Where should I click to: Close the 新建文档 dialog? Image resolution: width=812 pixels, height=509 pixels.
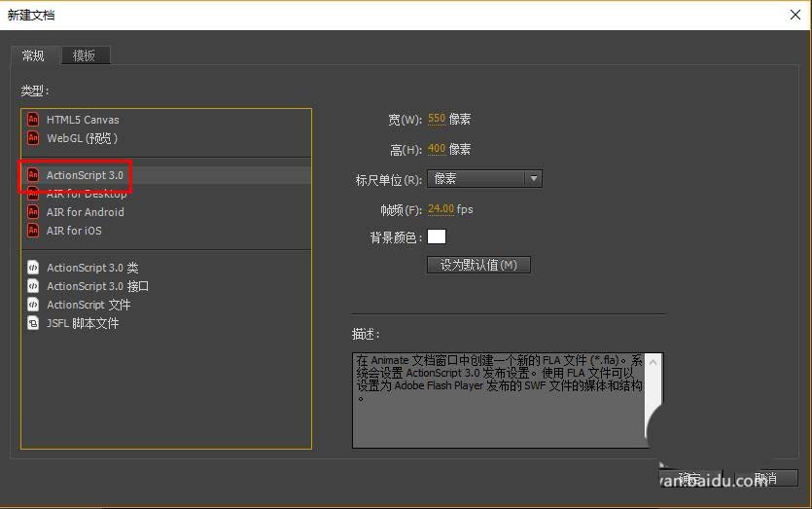click(x=795, y=15)
